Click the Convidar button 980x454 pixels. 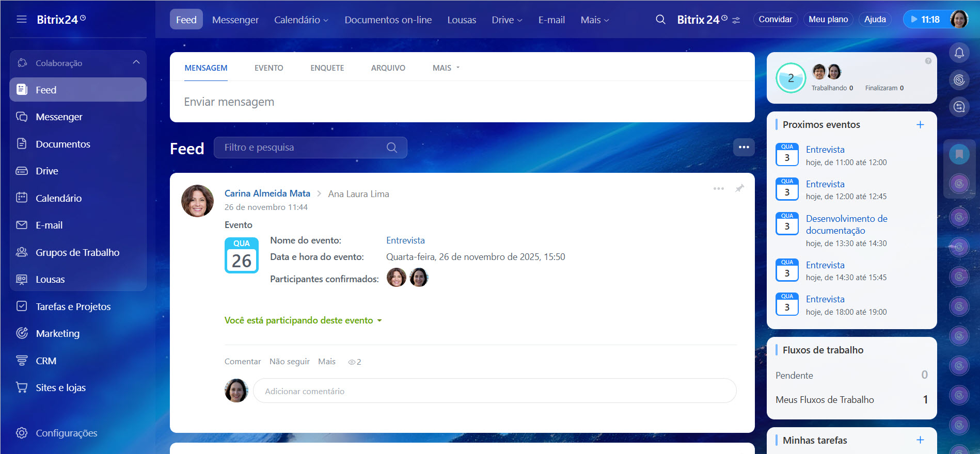[x=774, y=20]
